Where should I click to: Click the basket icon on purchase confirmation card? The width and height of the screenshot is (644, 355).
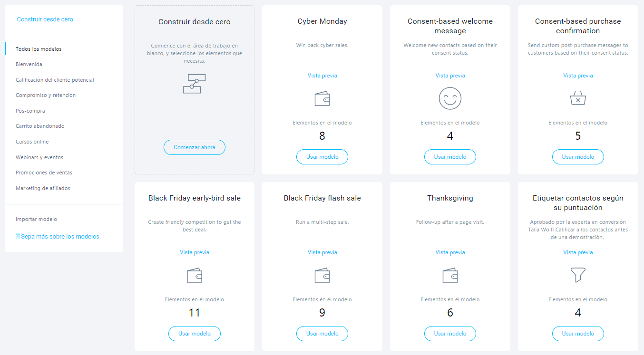(x=578, y=98)
